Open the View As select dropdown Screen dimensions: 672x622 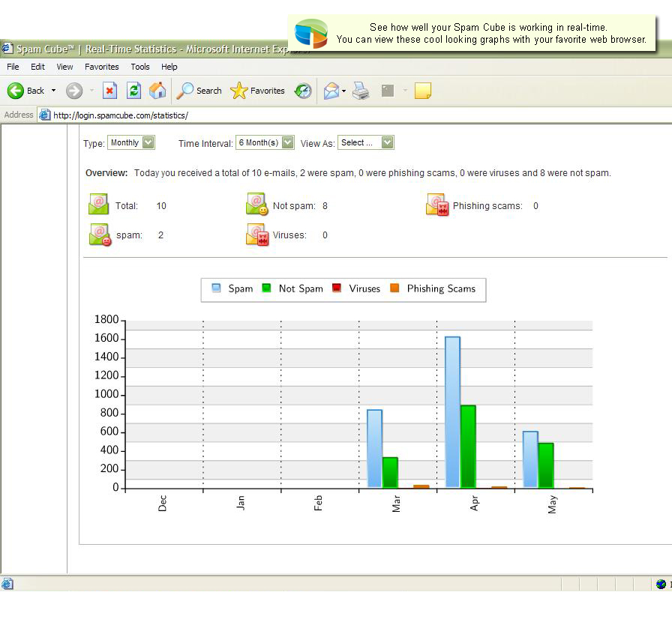365,142
